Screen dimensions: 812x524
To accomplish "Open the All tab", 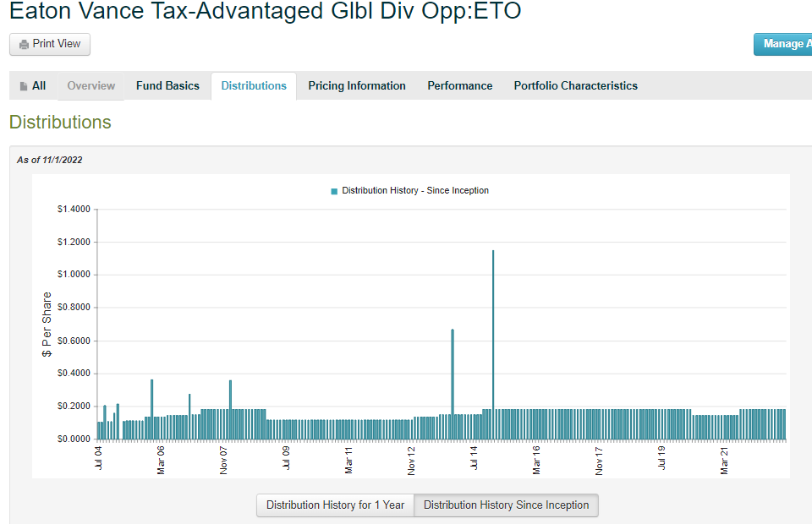I will (33, 86).
